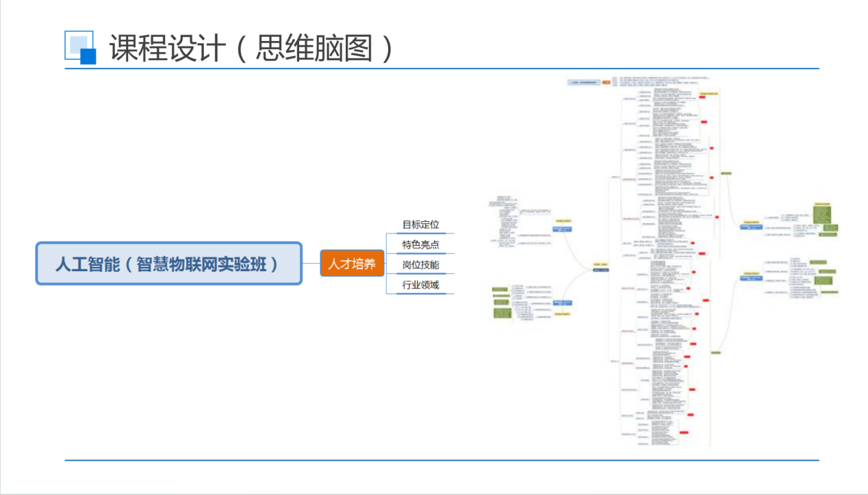
Task: Click the olive node on the lower-right vertical line
Action: pos(716,352)
